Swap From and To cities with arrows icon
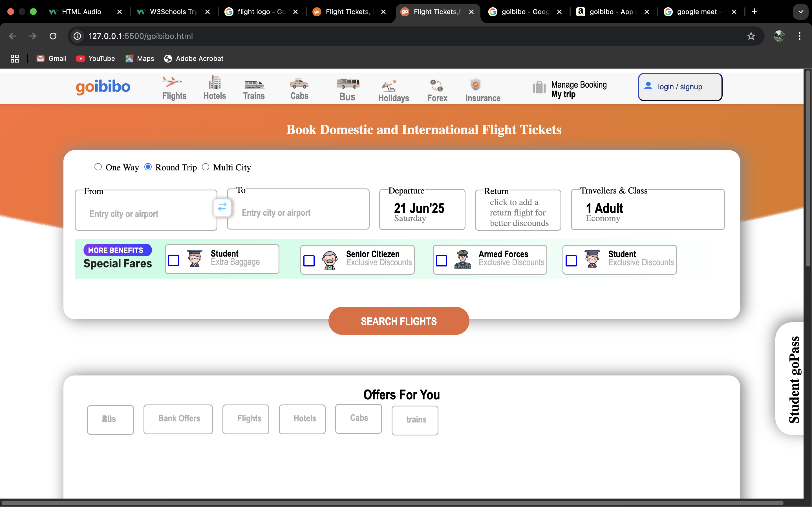Screen dimensions: 812x507 click(x=222, y=207)
